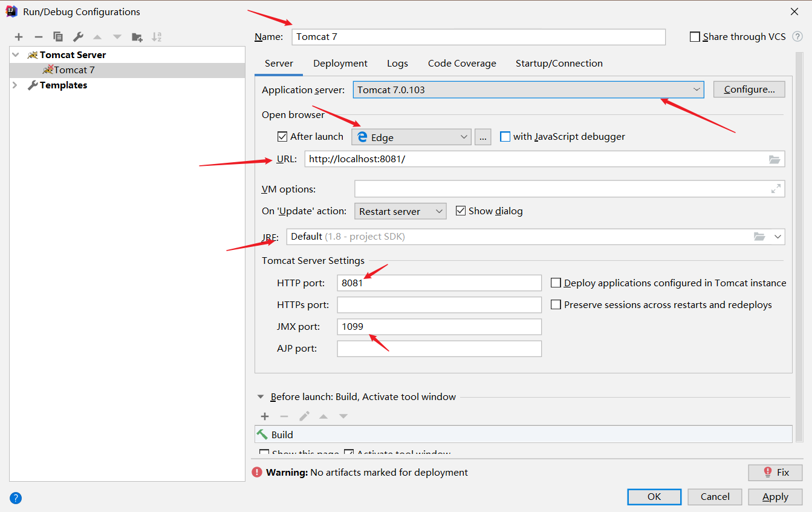Click the Name input field
This screenshot has height=512, width=812.
point(478,37)
